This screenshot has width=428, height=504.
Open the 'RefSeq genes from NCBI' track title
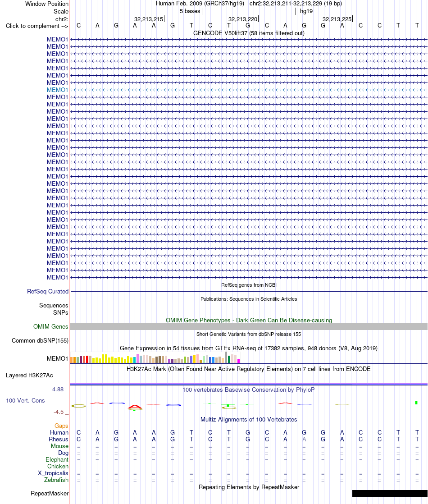pos(249,285)
